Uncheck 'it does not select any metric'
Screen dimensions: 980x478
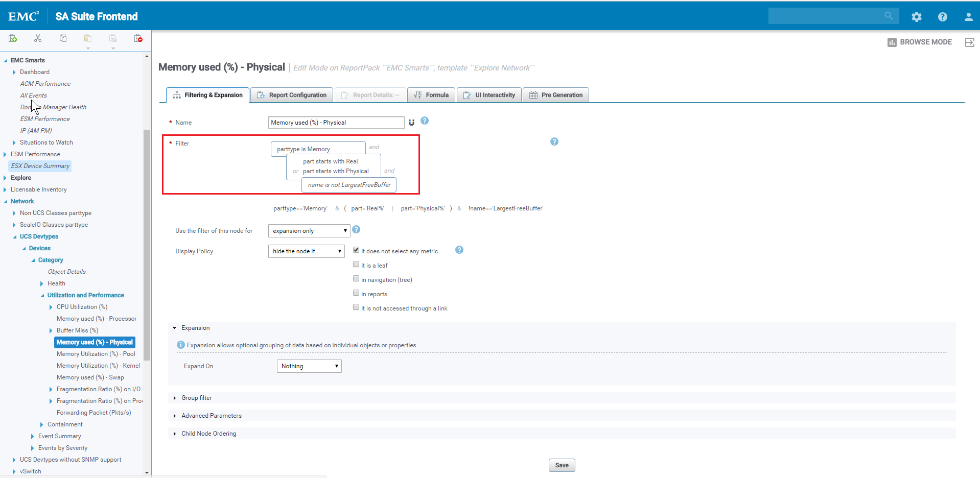pos(356,250)
